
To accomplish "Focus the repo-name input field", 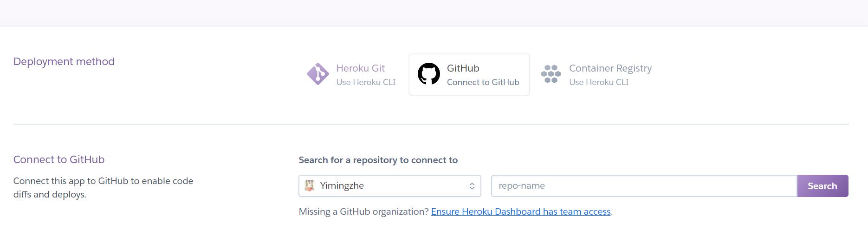I will pos(644,186).
